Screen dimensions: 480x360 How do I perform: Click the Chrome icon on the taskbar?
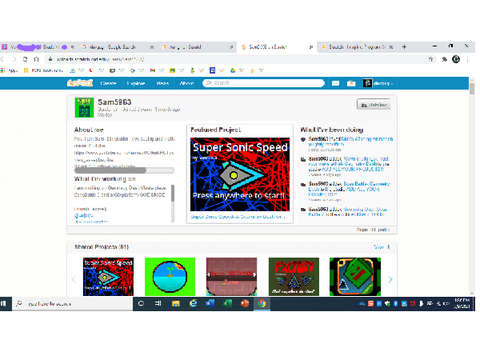click(262, 304)
